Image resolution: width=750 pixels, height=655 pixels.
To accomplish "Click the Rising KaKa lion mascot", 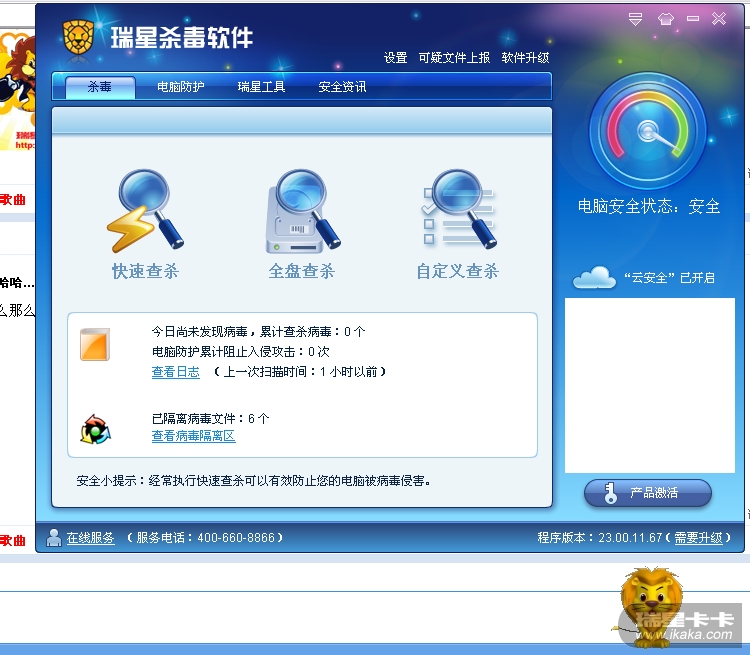I will pos(651,606).
